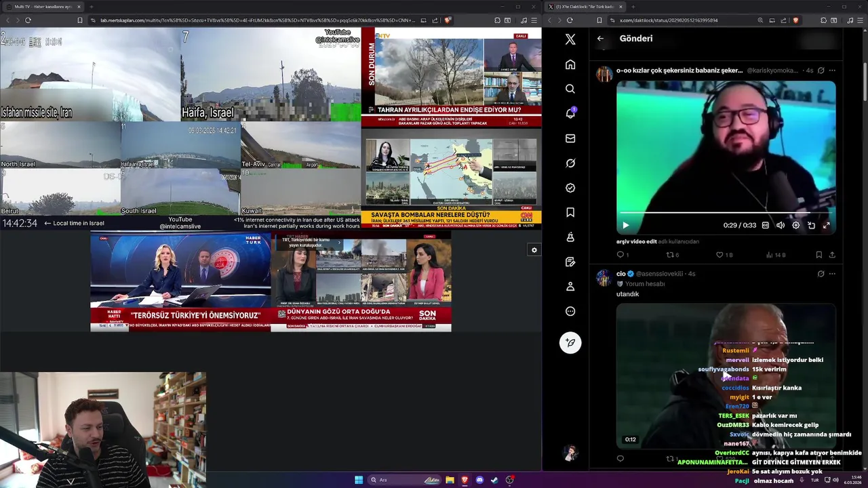Open Grok action on kariskyomoka post
The height and width of the screenshot is (488, 868).
tap(821, 70)
